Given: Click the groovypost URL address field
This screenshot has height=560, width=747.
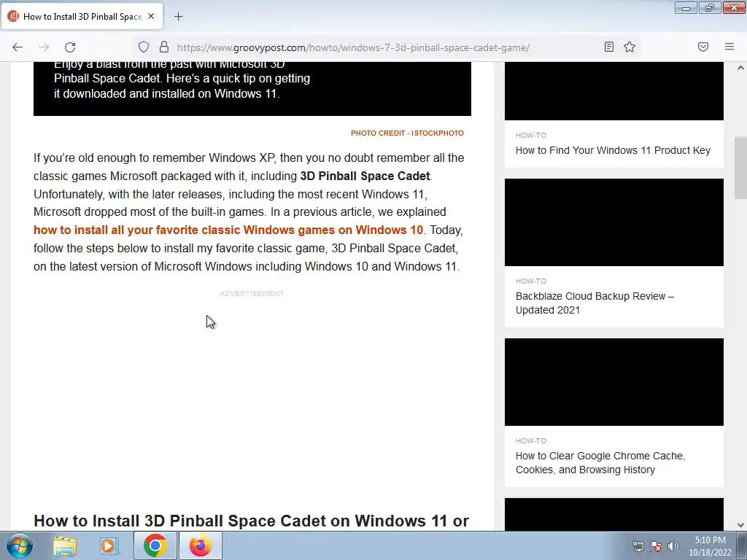Looking at the screenshot, I should pyautogui.click(x=353, y=47).
